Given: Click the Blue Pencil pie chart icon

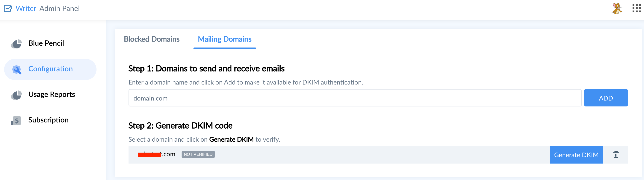Looking at the screenshot, I should click(x=16, y=44).
